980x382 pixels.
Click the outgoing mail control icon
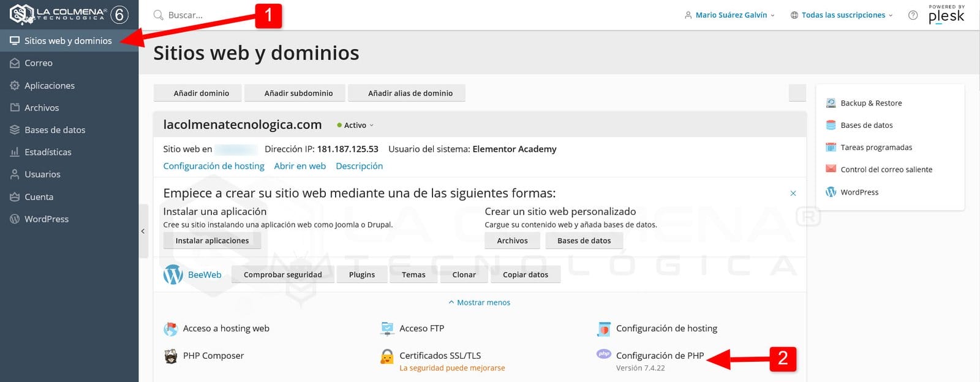coord(831,170)
